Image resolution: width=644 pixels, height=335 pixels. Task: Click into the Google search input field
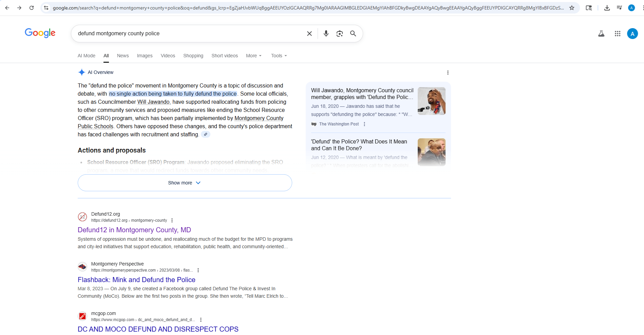click(x=187, y=34)
